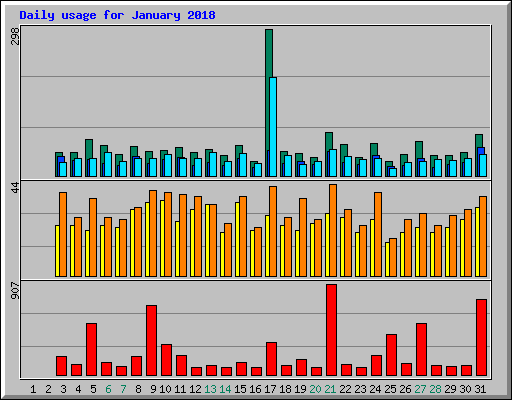The image size is (512, 400).
Task: Click the orange bar for day 31
Action: coord(483,236)
